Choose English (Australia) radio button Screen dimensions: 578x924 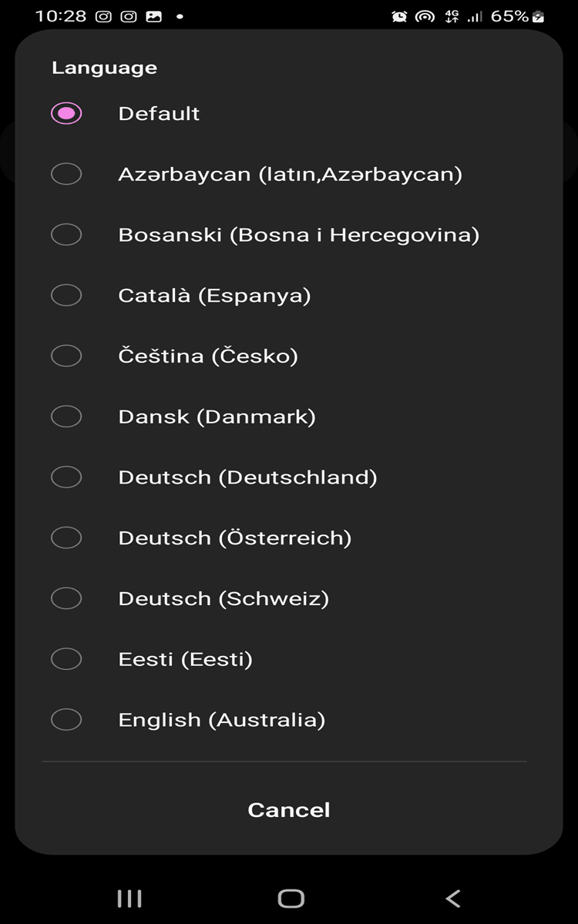pyautogui.click(x=66, y=720)
